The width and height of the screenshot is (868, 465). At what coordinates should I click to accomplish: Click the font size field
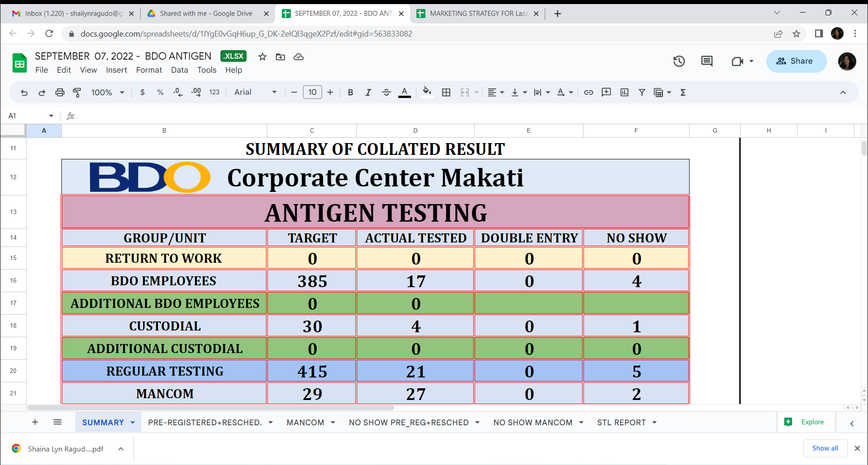click(x=312, y=93)
